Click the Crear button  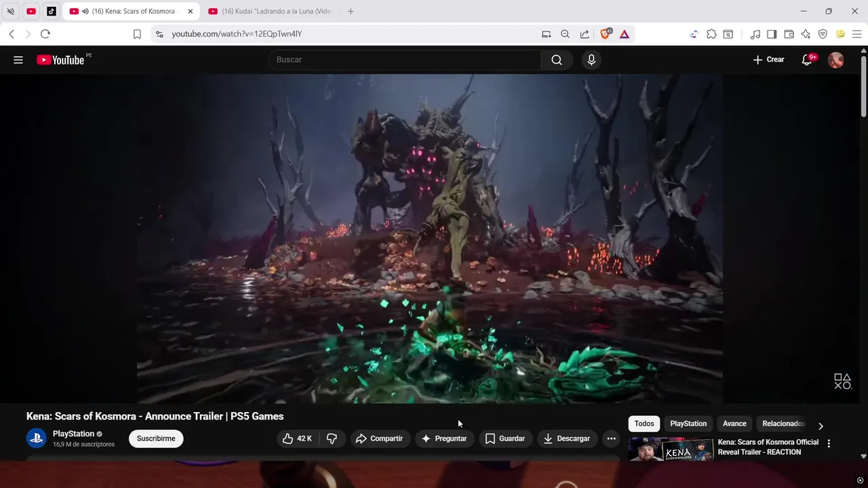[768, 60]
